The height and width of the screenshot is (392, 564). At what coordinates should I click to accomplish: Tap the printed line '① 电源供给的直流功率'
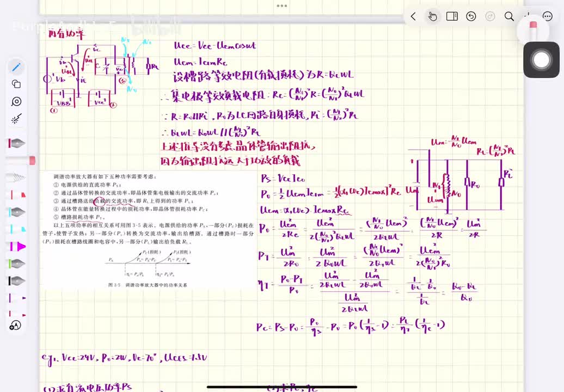87,185
